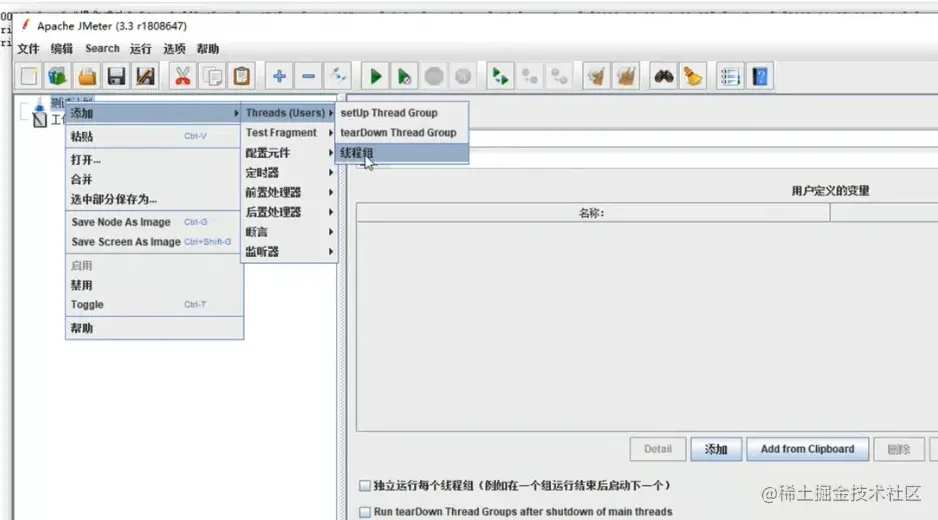Viewport: 938px width, 520px height.
Task: Select 线程组 from submenu
Action: 402,153
